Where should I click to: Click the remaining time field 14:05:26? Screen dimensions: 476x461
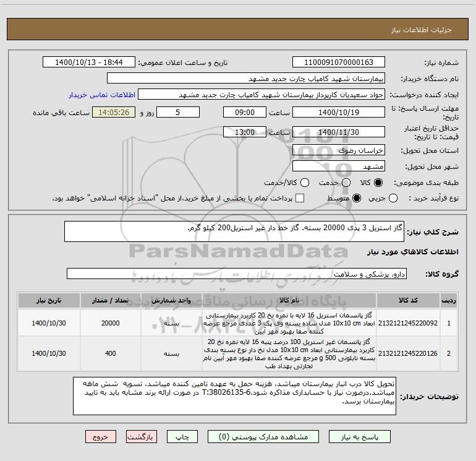[x=114, y=113]
